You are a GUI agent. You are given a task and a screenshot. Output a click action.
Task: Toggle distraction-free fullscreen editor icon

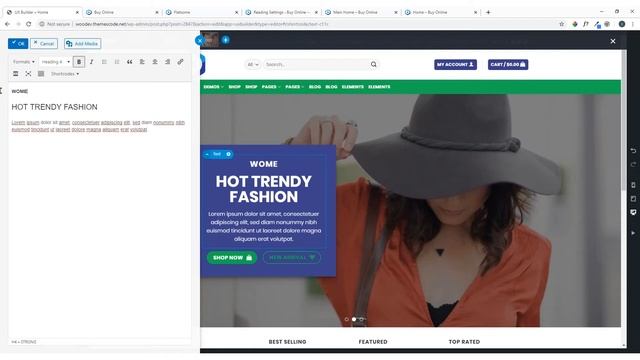click(28, 73)
